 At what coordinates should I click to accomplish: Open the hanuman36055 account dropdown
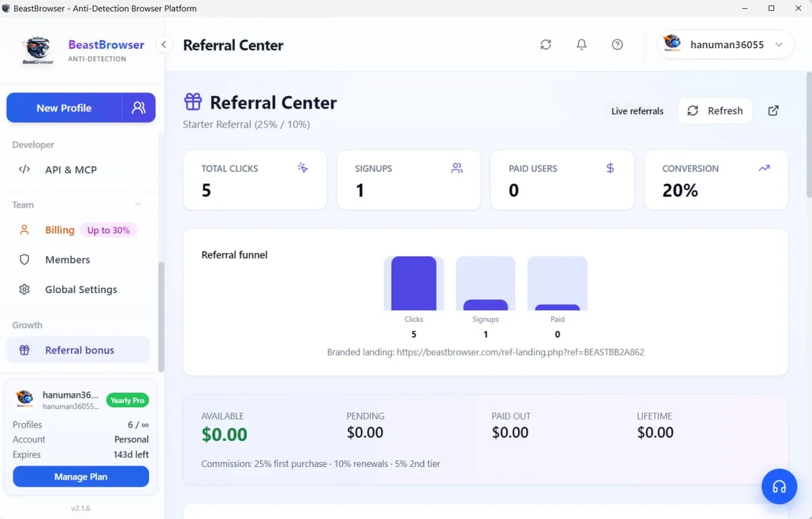point(725,45)
